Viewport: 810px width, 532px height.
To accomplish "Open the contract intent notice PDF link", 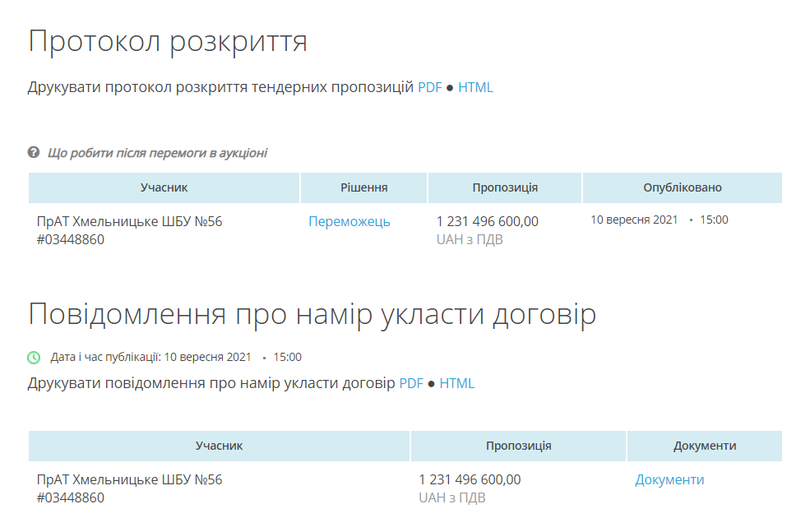I will pyautogui.click(x=411, y=383).
